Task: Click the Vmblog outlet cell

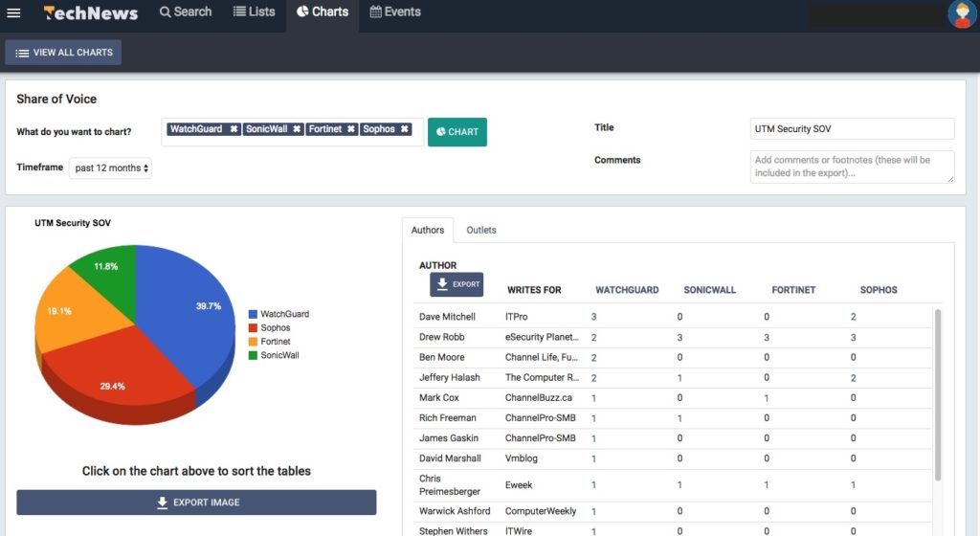Action: (522, 458)
